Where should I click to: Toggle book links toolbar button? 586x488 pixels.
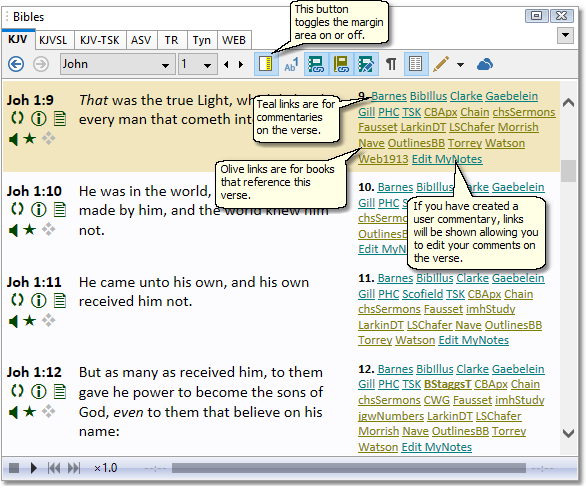click(x=341, y=64)
